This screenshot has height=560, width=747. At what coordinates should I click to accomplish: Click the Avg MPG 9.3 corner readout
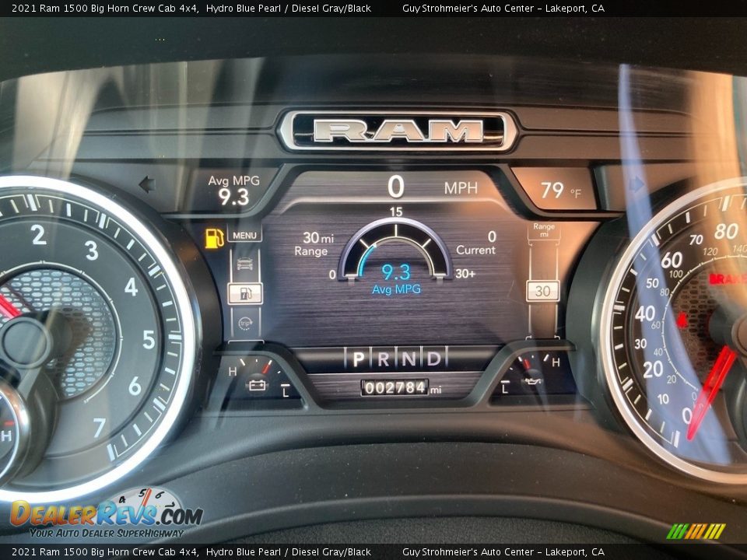(x=234, y=191)
